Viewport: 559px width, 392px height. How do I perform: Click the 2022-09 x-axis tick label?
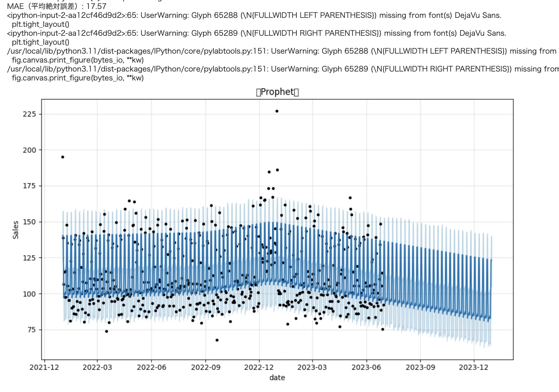206,367
